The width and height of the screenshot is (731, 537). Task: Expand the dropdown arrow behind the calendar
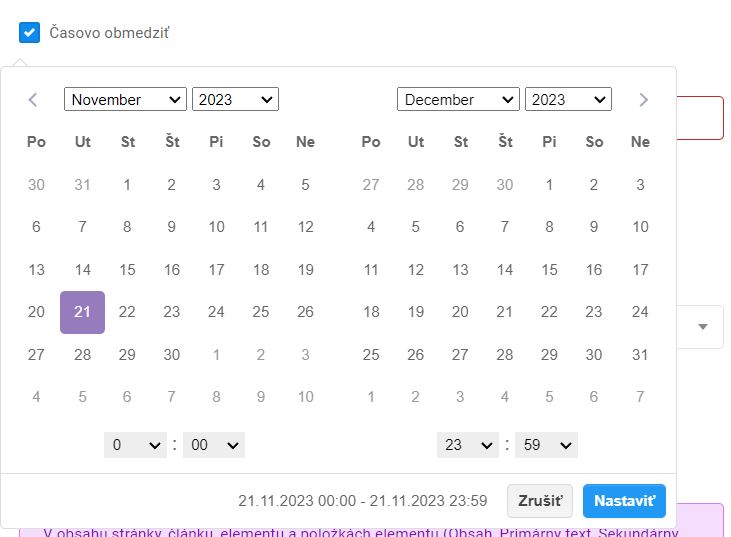pyautogui.click(x=703, y=327)
